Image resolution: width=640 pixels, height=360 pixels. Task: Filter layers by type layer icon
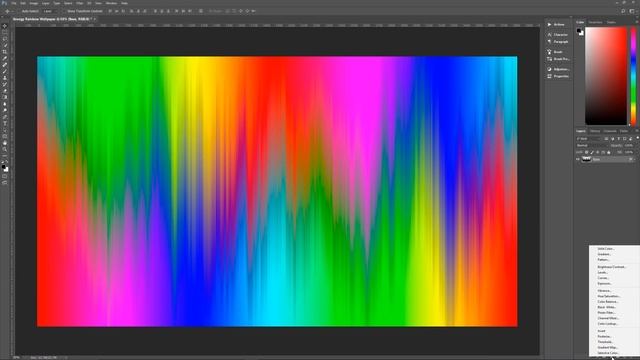(618, 138)
